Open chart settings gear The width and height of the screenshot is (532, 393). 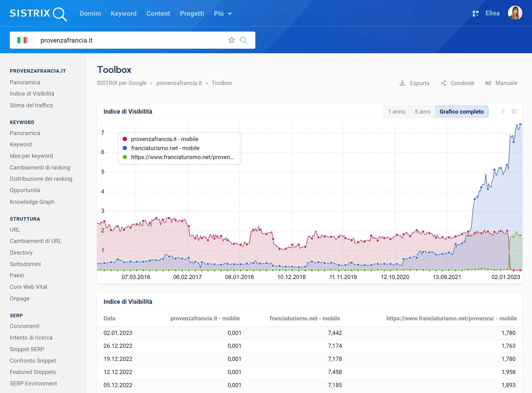click(x=514, y=112)
